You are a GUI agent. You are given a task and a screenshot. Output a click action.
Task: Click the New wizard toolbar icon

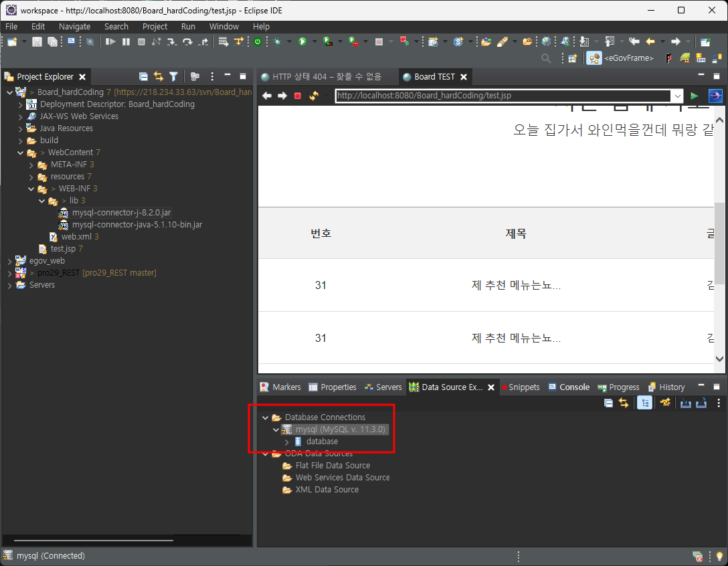[12, 41]
